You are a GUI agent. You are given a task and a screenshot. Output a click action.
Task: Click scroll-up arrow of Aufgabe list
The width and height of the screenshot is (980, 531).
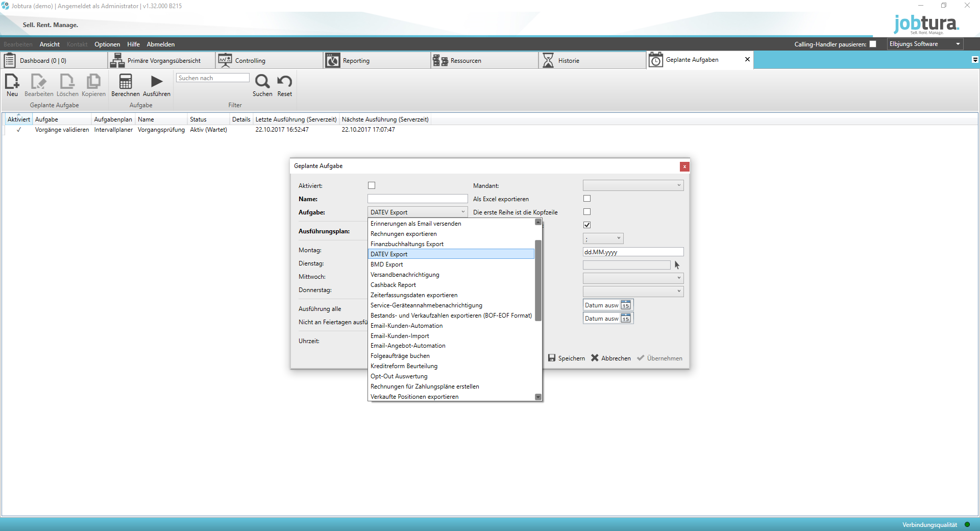pos(538,222)
